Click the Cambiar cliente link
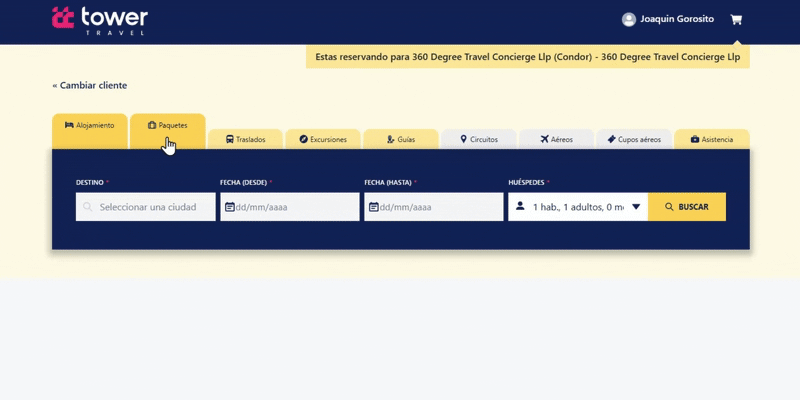Screen dimensions: 800x400 (90, 86)
